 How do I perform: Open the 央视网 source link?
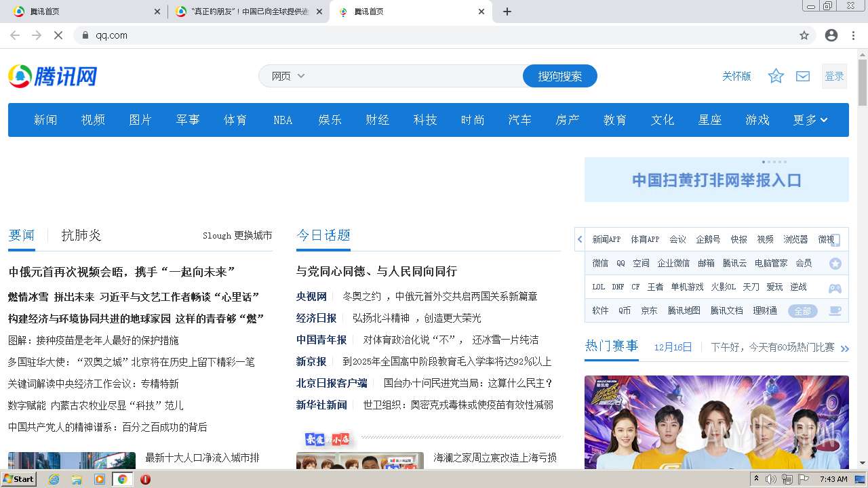pos(311,296)
